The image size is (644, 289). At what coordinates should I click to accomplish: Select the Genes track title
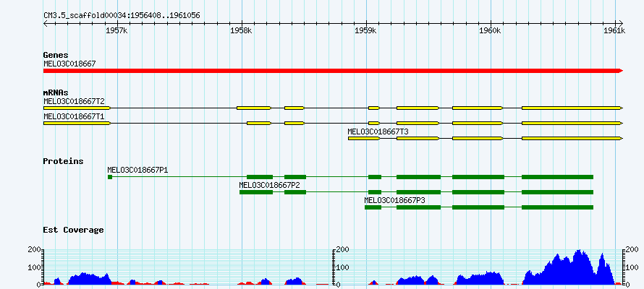coord(56,55)
